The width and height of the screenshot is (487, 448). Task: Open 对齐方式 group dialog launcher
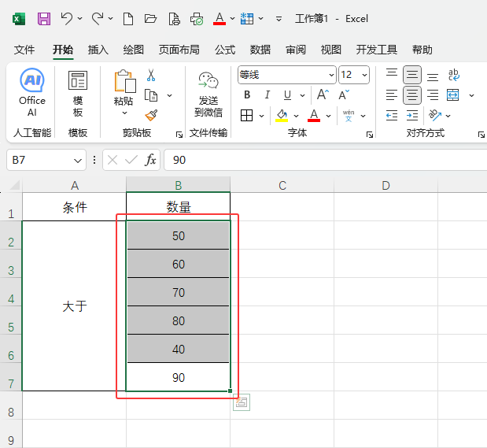tap(481, 135)
